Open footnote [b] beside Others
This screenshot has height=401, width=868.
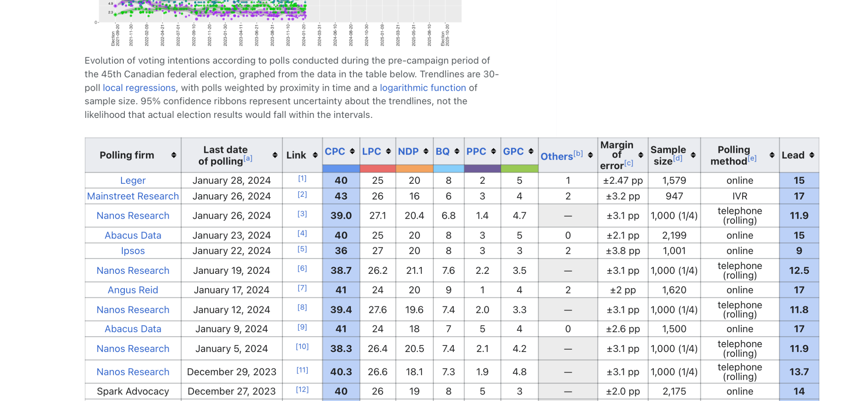(x=578, y=153)
